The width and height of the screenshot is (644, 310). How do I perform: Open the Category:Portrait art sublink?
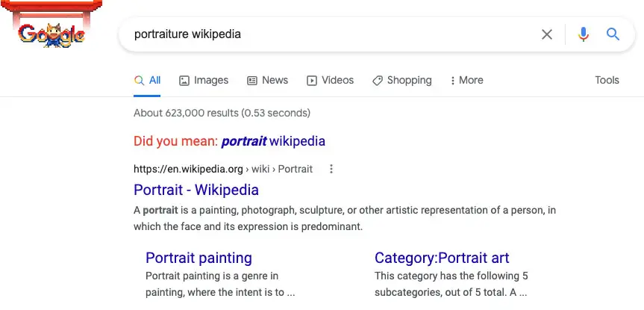pos(442,258)
